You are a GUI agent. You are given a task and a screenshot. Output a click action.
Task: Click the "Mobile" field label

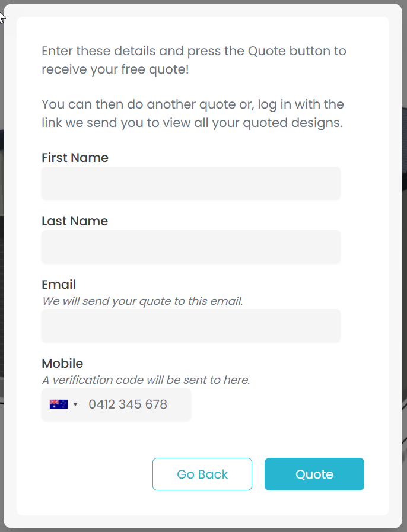pyautogui.click(x=62, y=364)
